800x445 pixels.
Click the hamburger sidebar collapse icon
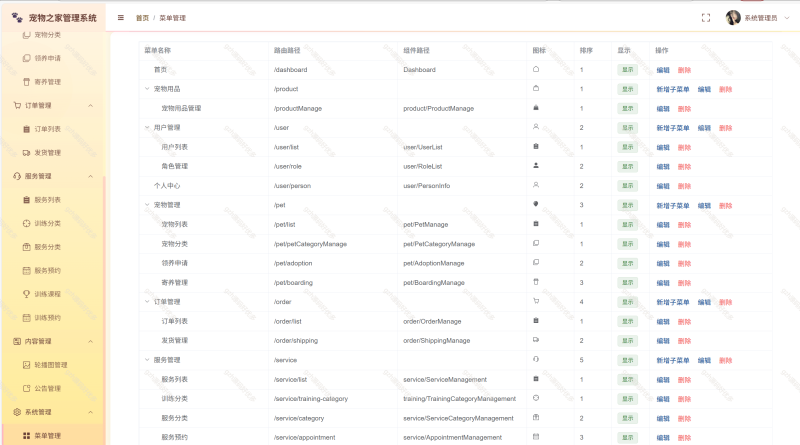(x=121, y=18)
